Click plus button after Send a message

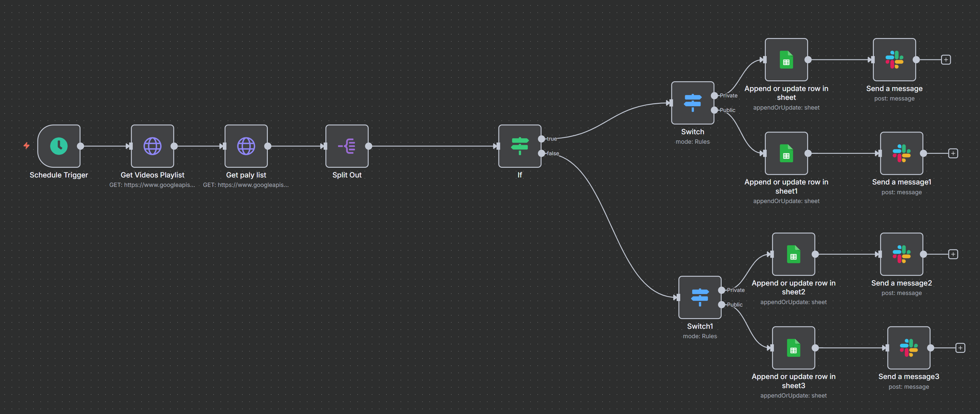(x=946, y=60)
